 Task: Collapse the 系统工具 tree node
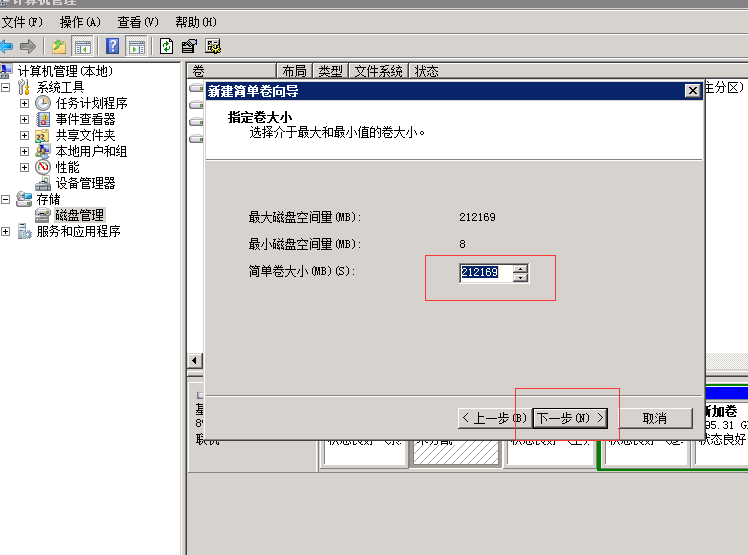pos(6,87)
